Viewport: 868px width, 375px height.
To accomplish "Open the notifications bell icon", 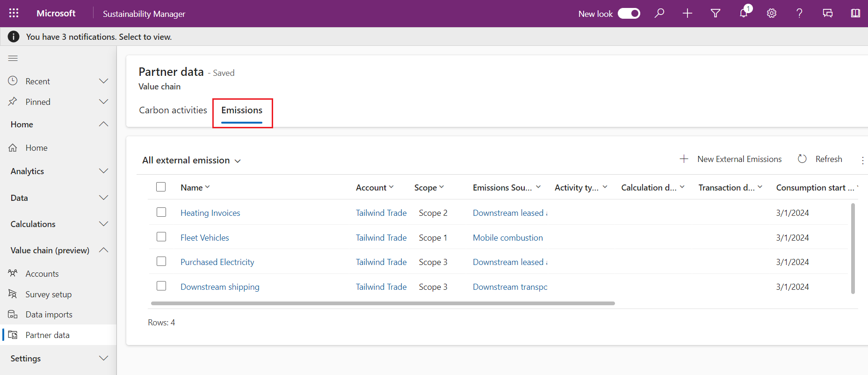I will [x=744, y=13].
